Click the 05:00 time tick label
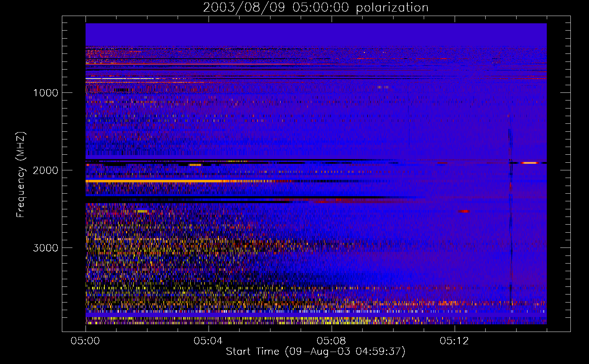This screenshot has height=364, width=589. point(86,341)
